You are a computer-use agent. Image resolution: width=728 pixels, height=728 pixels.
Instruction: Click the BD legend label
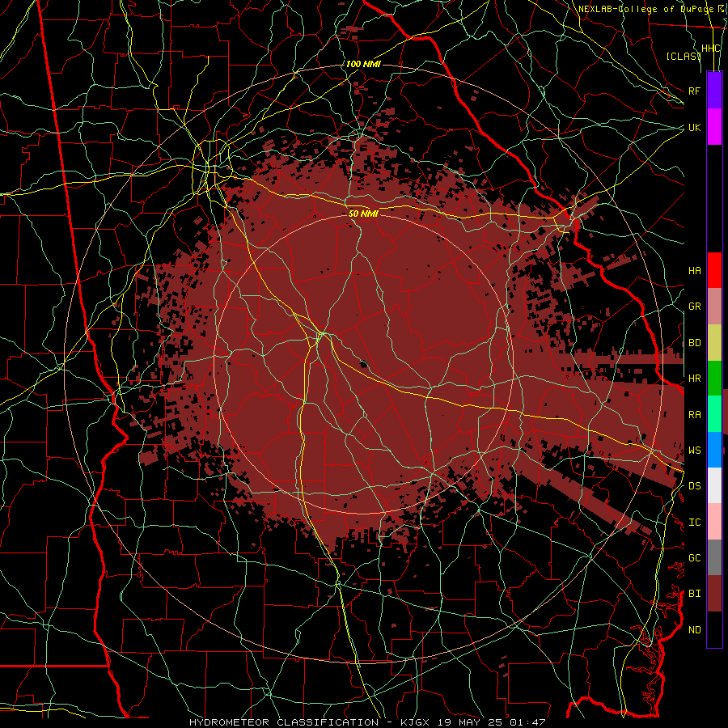pyautogui.click(x=695, y=343)
